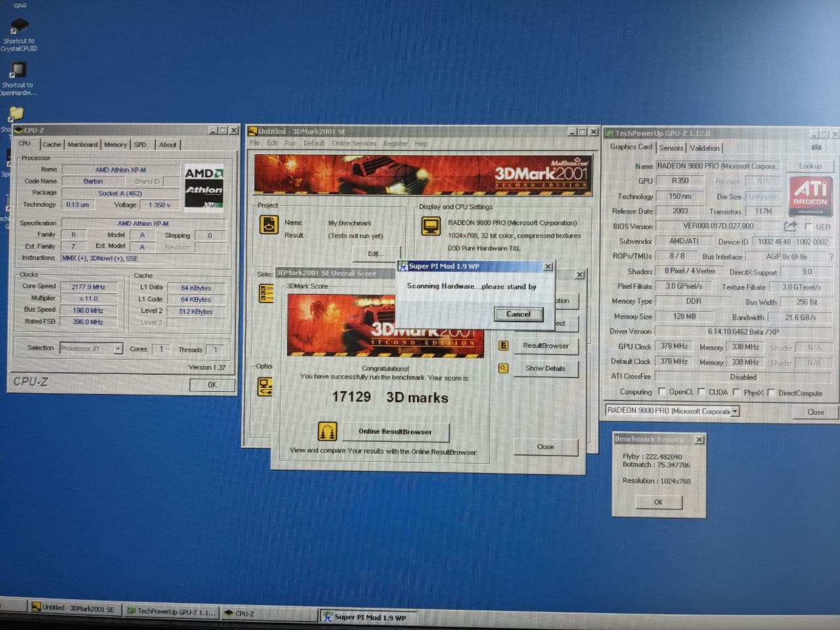Close the 3DMark2001 SE Overall Score dialog via X
The width and height of the screenshot is (840, 630).
580,274
